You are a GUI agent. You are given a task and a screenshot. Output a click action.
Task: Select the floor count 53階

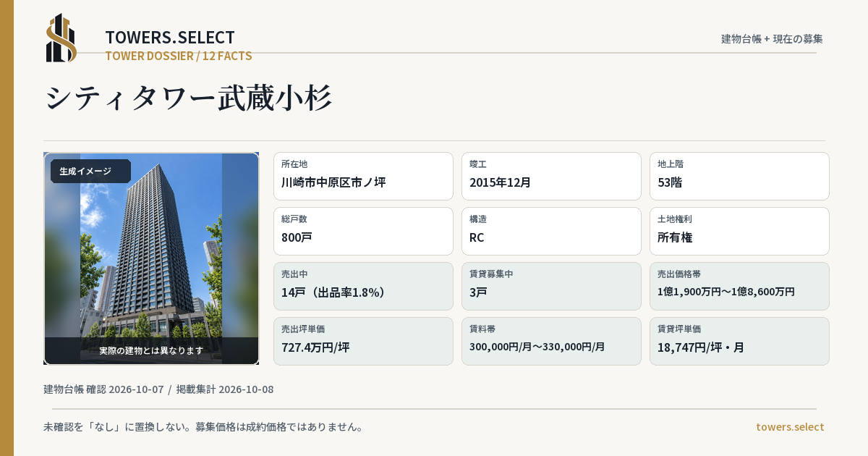(x=670, y=182)
